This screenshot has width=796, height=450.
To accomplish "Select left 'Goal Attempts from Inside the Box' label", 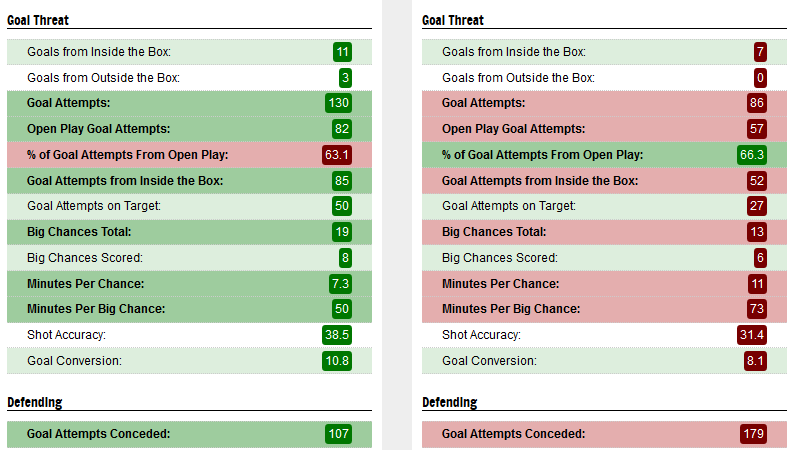I will tap(125, 181).
